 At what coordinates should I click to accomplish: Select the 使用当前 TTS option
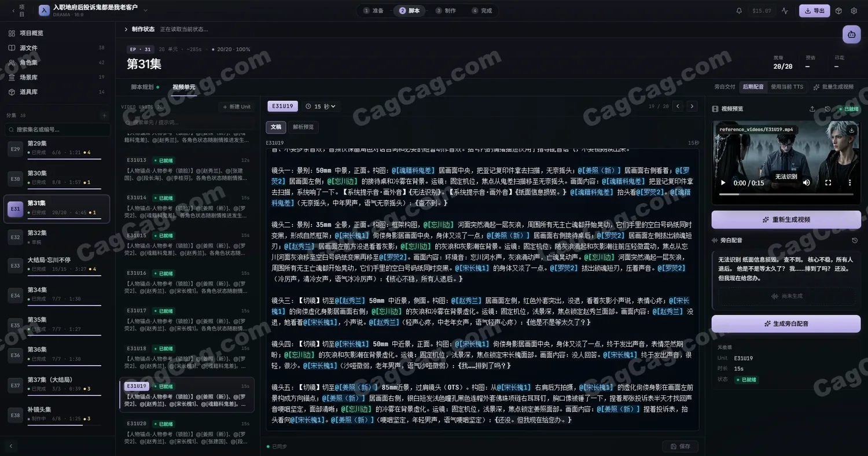[788, 87]
